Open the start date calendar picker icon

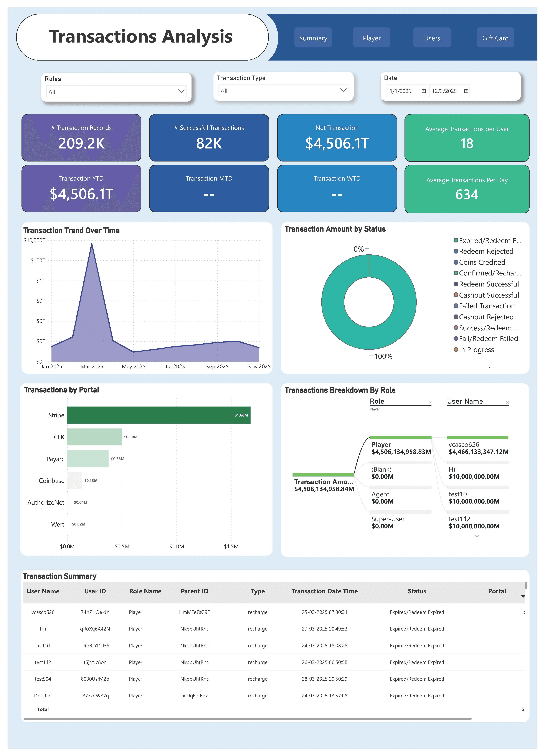pos(424,91)
